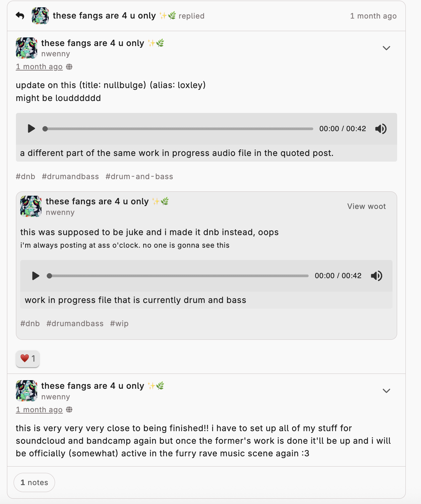The width and height of the screenshot is (421, 504).
Task: Play the quoted post's audio clip
Action: click(36, 276)
